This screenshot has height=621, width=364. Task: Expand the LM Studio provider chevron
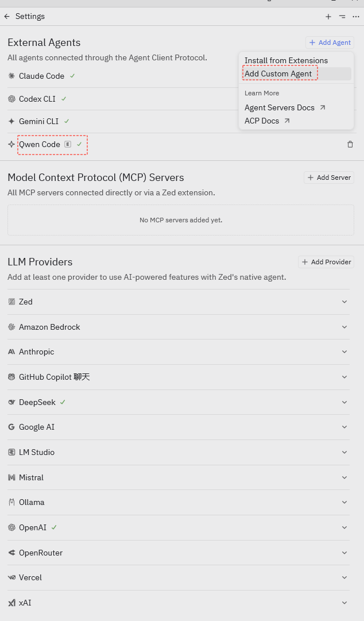click(x=344, y=452)
